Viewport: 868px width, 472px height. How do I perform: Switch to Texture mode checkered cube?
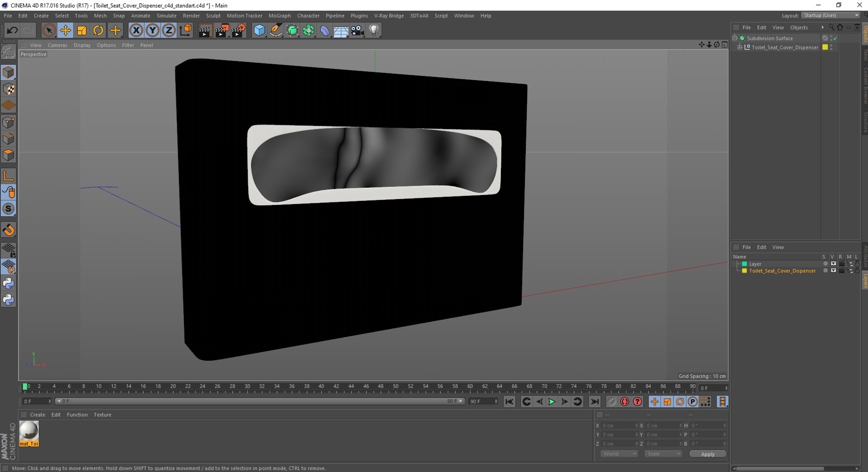coord(8,89)
